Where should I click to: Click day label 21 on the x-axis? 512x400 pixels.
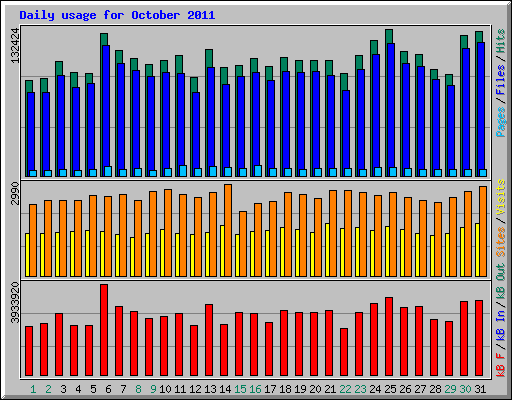click(x=330, y=389)
